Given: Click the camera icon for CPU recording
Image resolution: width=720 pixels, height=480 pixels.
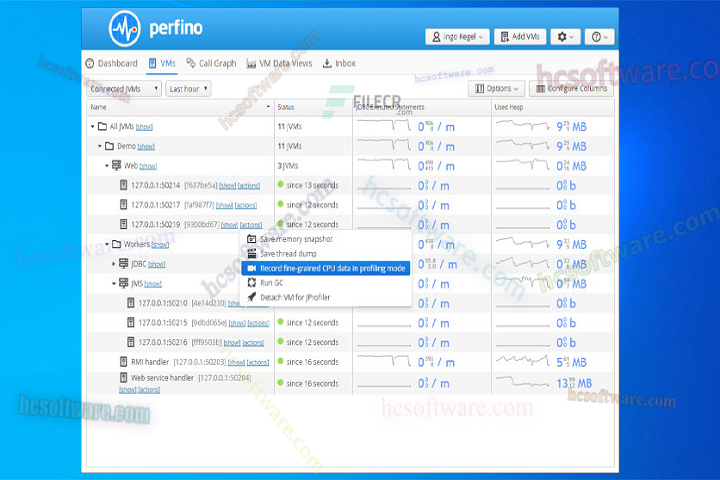Looking at the screenshot, I should coord(251,268).
